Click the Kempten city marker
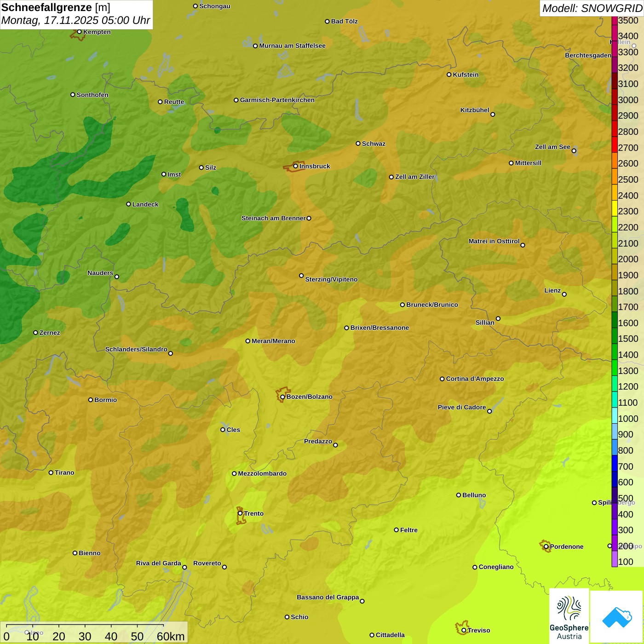644x644 pixels. [79, 32]
